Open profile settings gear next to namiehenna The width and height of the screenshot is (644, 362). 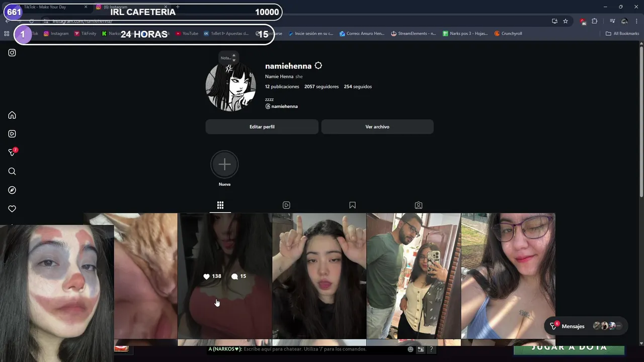click(318, 66)
